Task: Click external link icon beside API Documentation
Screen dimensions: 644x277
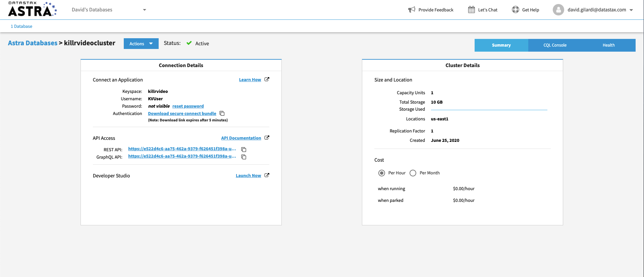Action: pyautogui.click(x=267, y=138)
